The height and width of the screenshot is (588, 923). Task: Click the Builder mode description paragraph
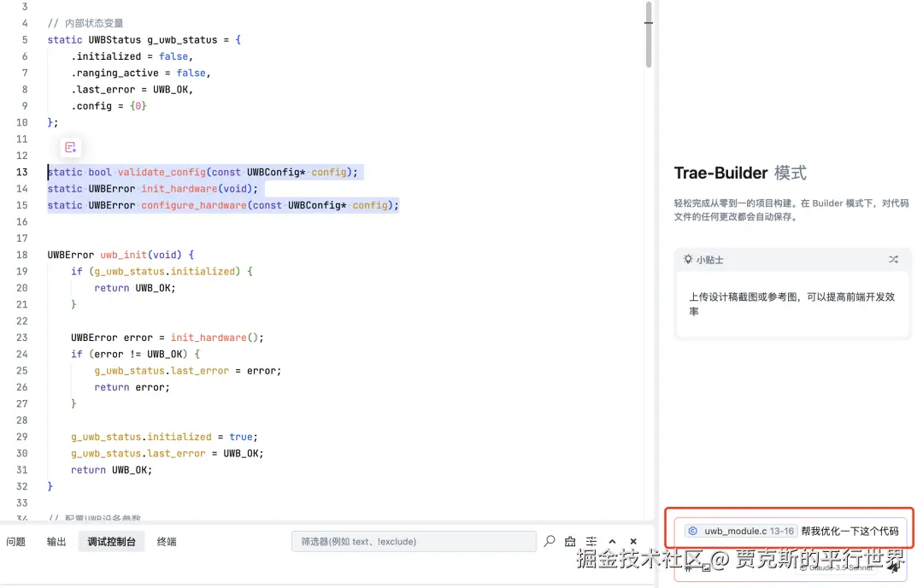coord(791,209)
